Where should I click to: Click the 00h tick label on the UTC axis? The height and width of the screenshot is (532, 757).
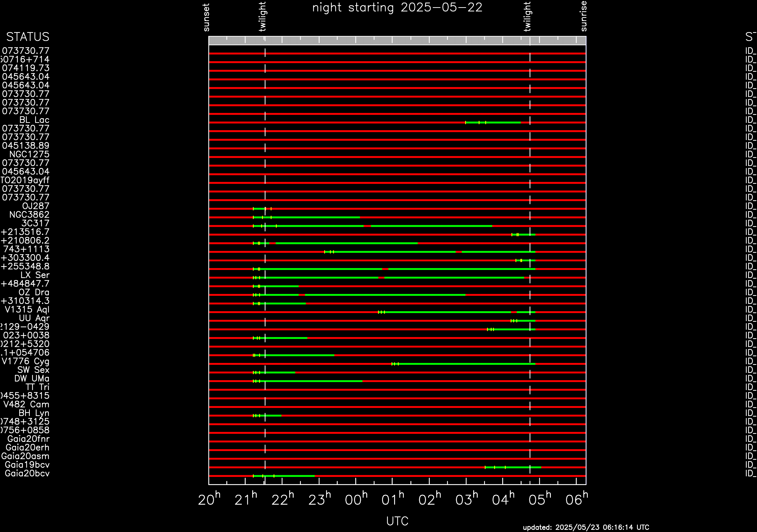(x=356, y=498)
